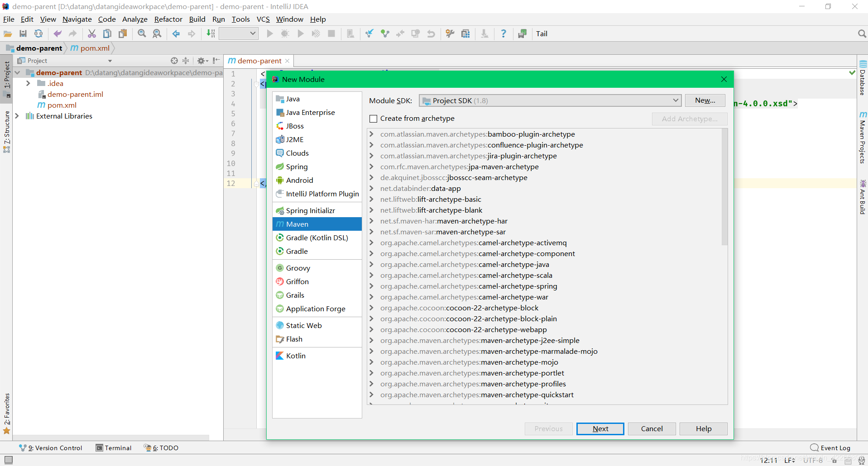Click the Project Structure toolbar icon
This screenshot has height=466, width=868.
pyautogui.click(x=465, y=33)
